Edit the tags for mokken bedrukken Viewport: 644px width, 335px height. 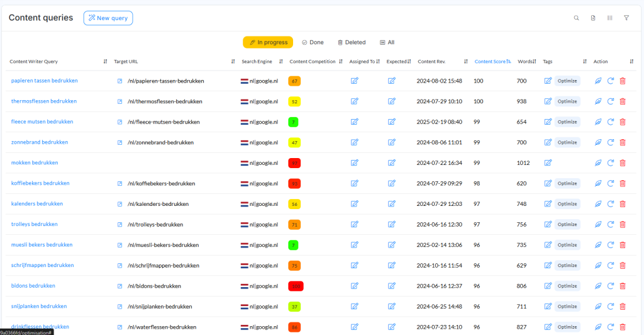(548, 163)
